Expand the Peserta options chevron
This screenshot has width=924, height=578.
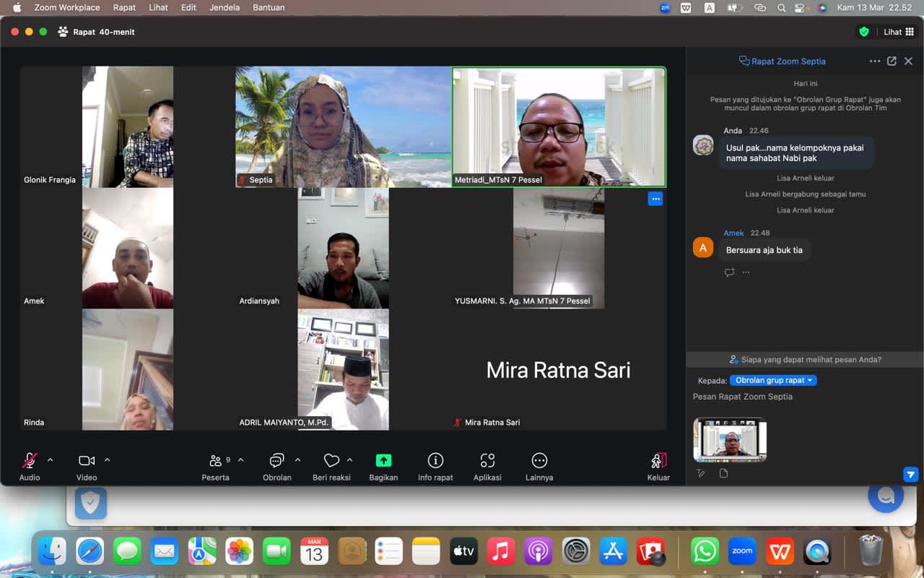tap(240, 460)
